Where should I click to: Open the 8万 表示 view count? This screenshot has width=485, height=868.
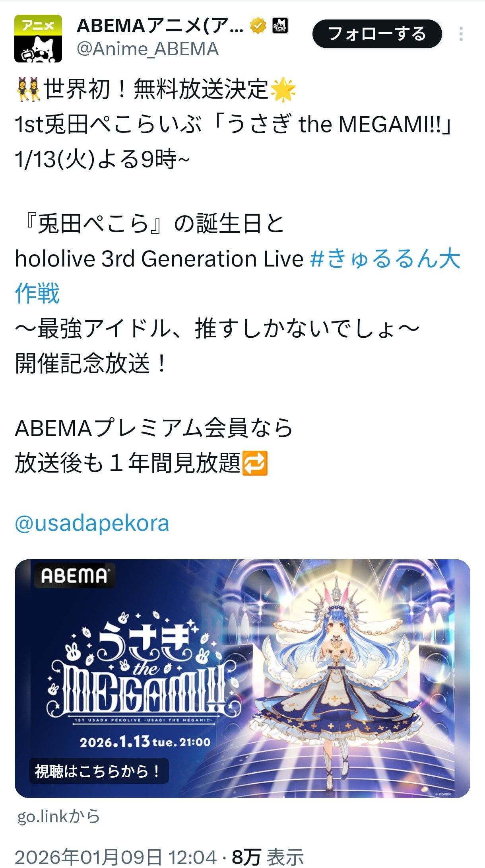coord(268,857)
